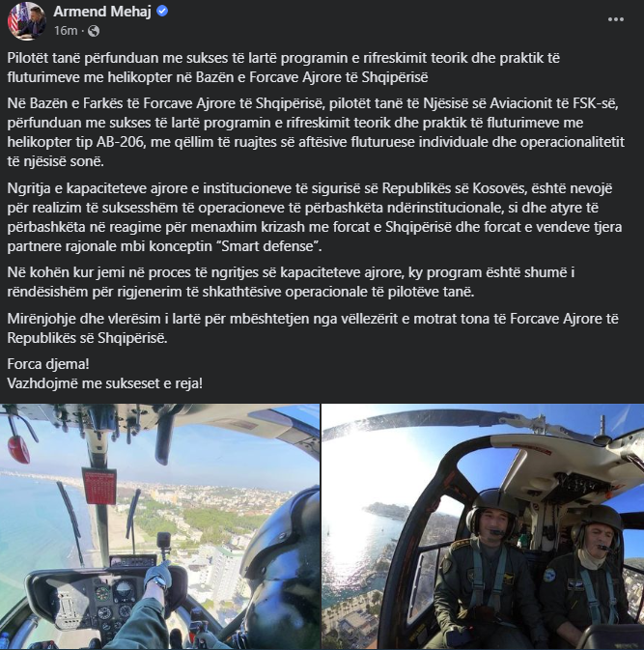Click the left pilot's helmet in right photo
This screenshot has height=650, width=644.
(x=492, y=511)
